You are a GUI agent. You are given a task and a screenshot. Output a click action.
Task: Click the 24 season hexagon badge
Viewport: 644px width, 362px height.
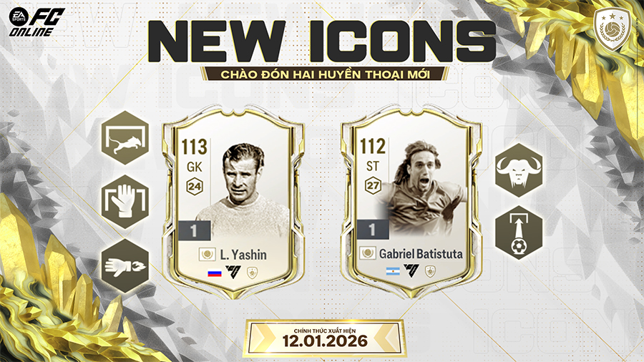tap(194, 187)
